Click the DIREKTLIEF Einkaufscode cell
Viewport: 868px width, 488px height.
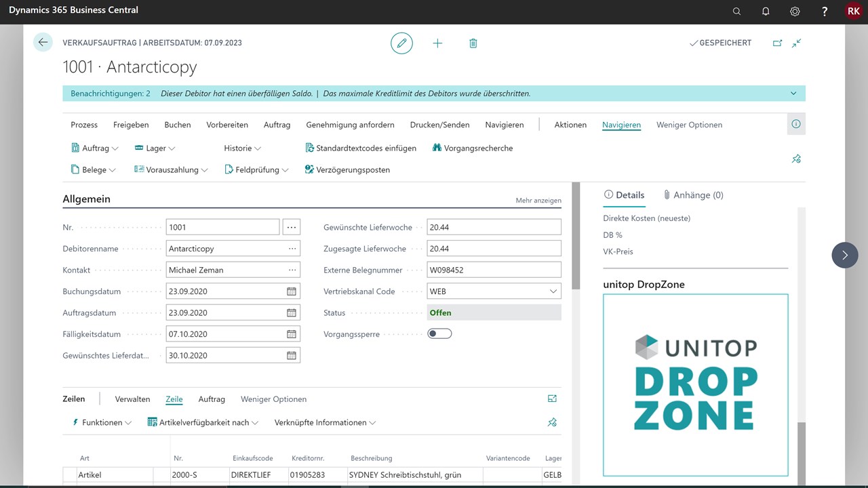pyautogui.click(x=258, y=475)
